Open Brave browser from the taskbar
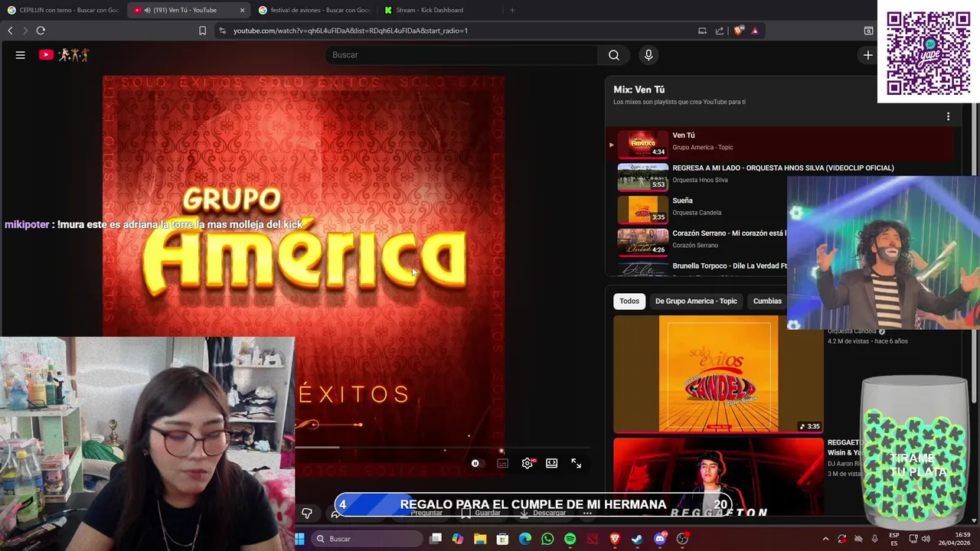 [615, 539]
